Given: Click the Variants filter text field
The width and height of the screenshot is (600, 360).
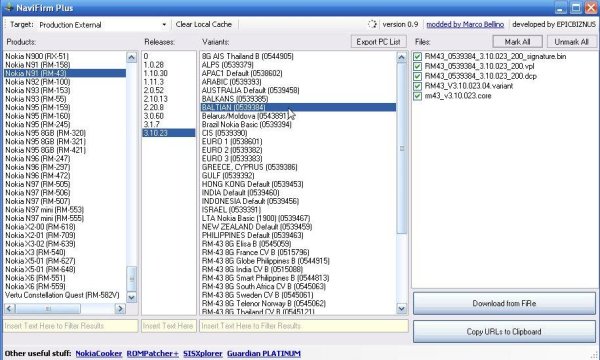Looking at the screenshot, I should tap(304, 326).
